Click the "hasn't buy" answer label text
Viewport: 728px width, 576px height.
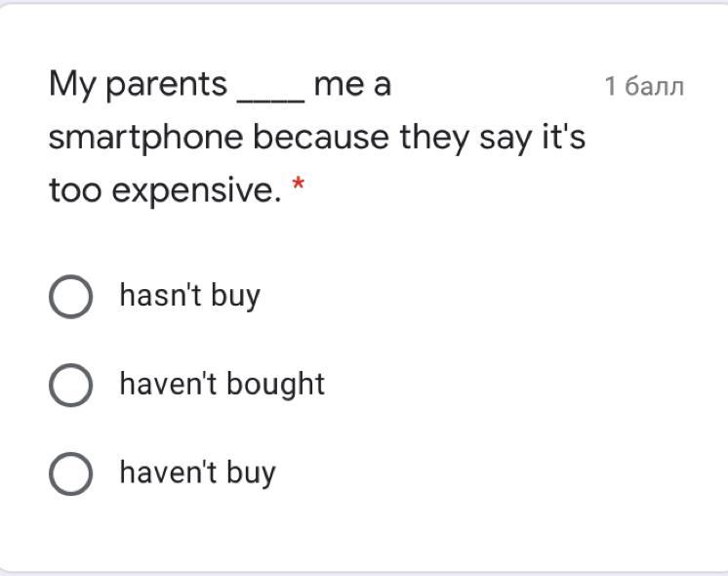coord(189,296)
